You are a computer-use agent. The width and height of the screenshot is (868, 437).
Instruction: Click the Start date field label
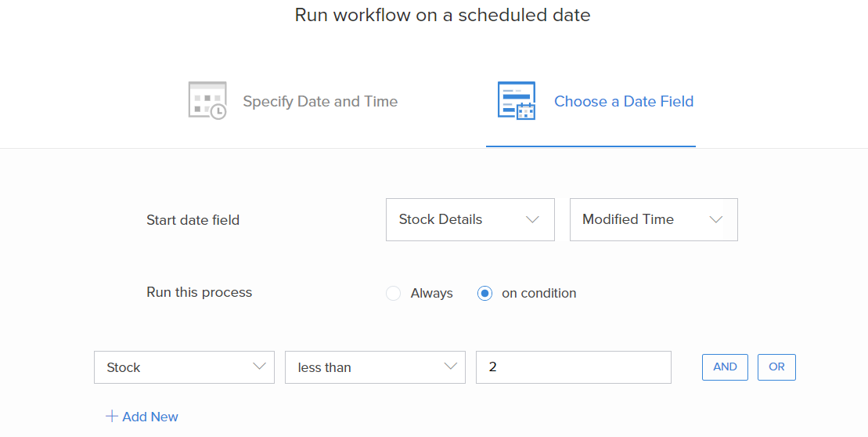(193, 220)
